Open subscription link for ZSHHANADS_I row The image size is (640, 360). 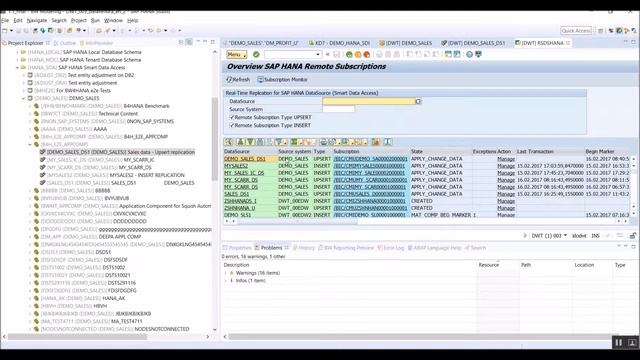pos(370,201)
